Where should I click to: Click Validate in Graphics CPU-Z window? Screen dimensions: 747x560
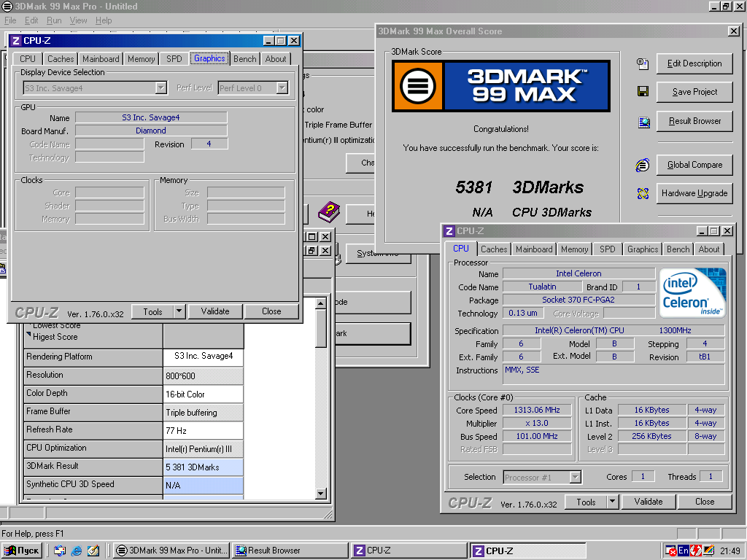[215, 311]
